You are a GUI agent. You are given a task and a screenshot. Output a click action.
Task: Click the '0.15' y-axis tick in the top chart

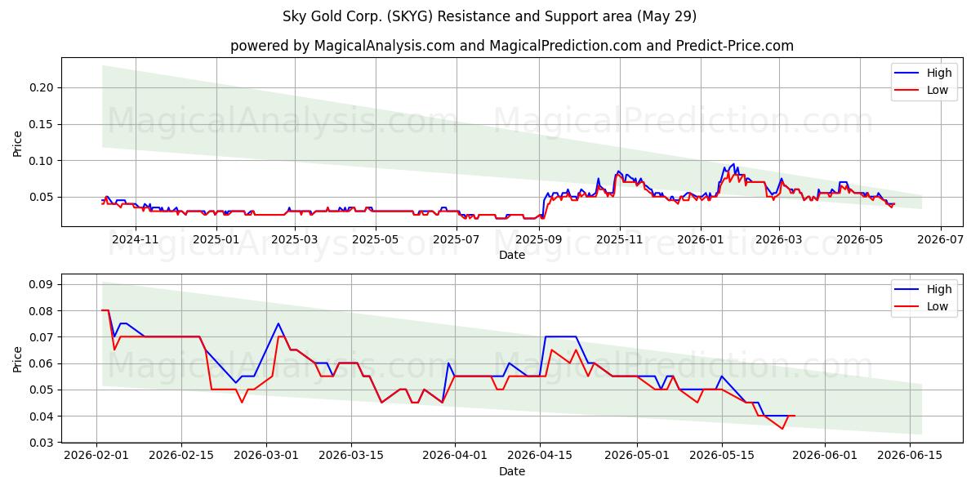41,124
